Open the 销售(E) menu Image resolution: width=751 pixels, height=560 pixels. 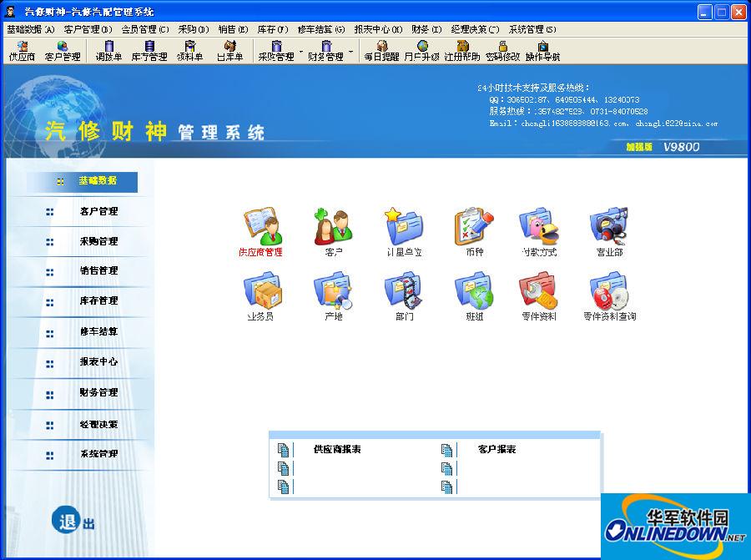pos(234,29)
